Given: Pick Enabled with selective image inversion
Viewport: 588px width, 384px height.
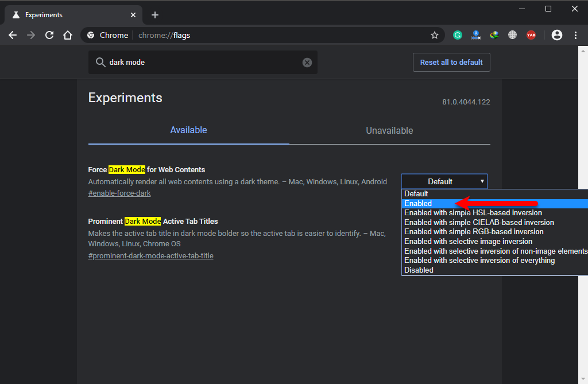Looking at the screenshot, I should 468,241.
